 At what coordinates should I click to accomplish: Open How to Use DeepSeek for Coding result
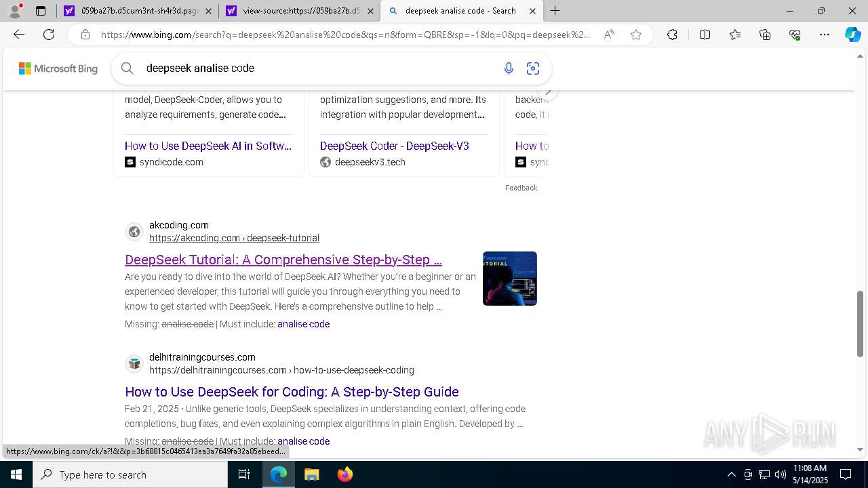(292, 392)
